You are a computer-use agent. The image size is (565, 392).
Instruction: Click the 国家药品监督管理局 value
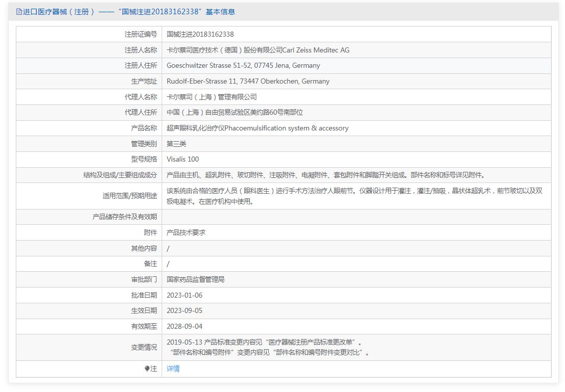tap(195, 279)
